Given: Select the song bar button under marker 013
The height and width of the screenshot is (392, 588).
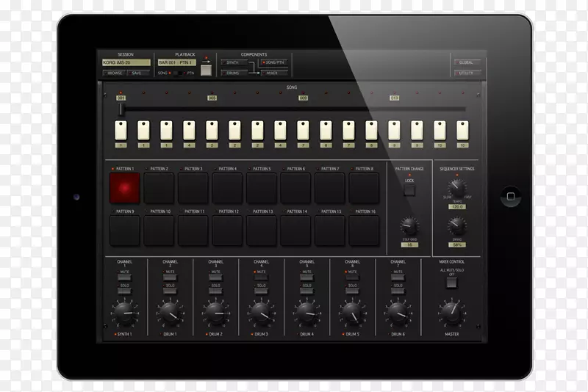Looking at the screenshot, I should [394, 130].
